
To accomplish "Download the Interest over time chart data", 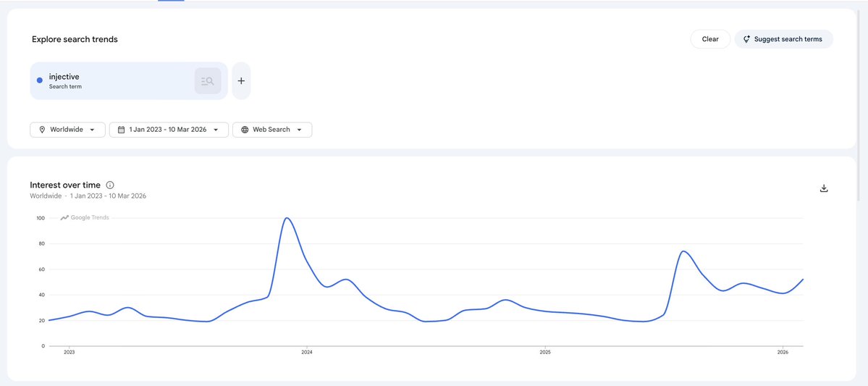I will [824, 188].
